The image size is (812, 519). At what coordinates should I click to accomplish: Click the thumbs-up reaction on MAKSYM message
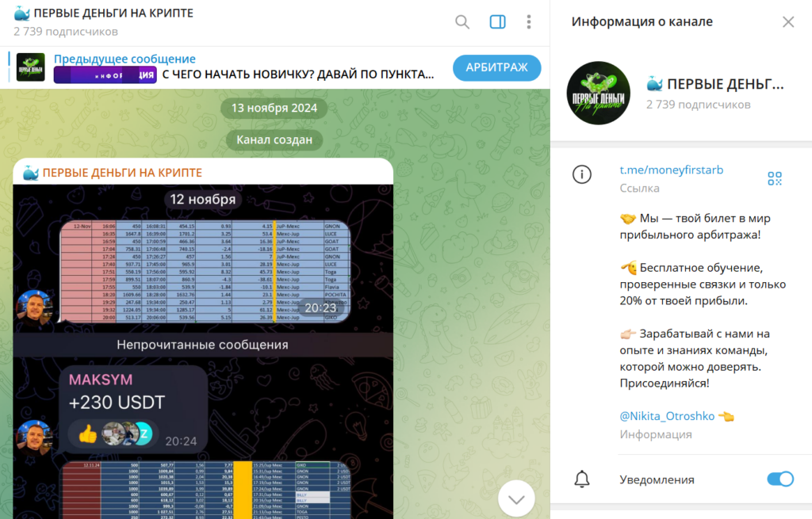[88, 433]
